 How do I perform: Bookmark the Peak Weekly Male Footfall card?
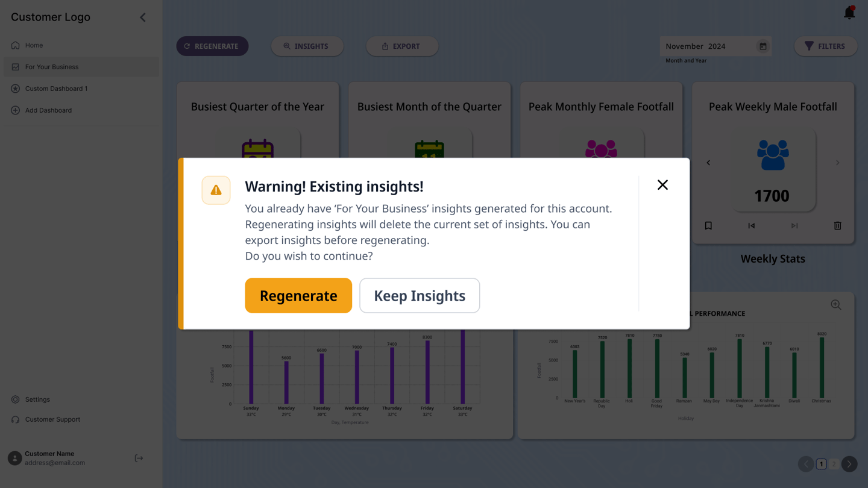pyautogui.click(x=708, y=226)
